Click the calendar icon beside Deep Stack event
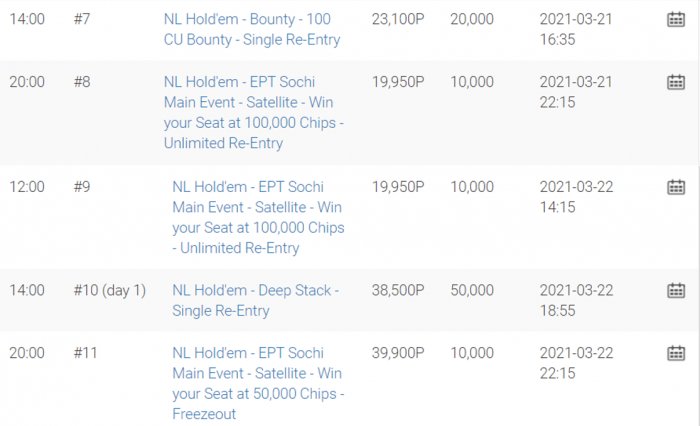Image resolution: width=700 pixels, height=426 pixels. click(x=675, y=291)
